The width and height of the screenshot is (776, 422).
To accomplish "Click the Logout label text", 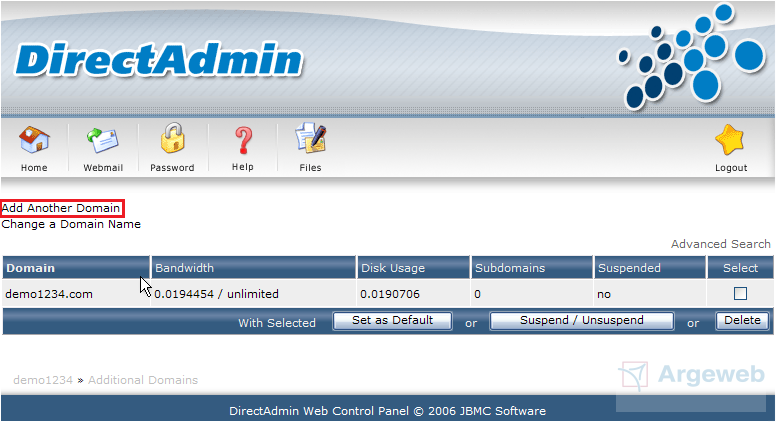I will click(731, 168).
